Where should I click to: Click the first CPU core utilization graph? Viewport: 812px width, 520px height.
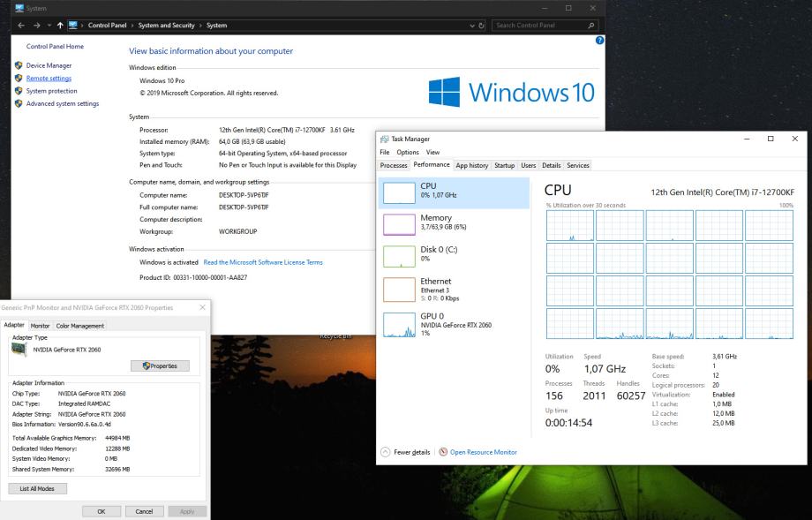[x=570, y=225]
